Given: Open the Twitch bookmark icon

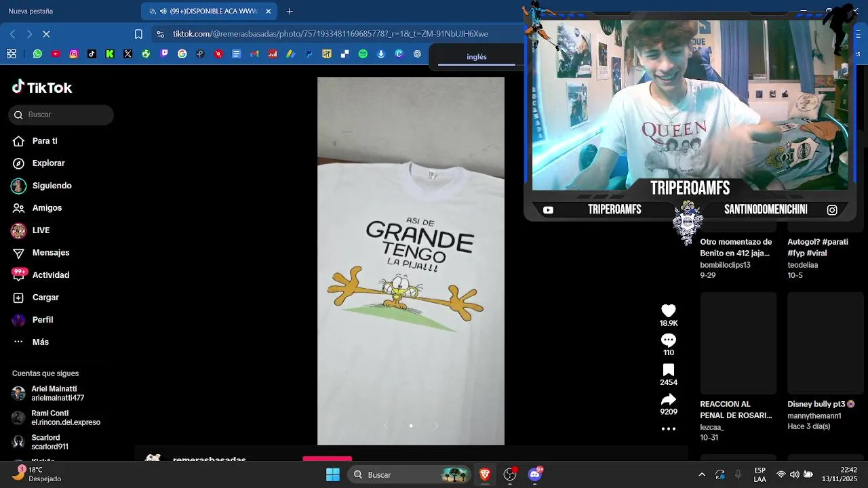Looking at the screenshot, I should [164, 54].
